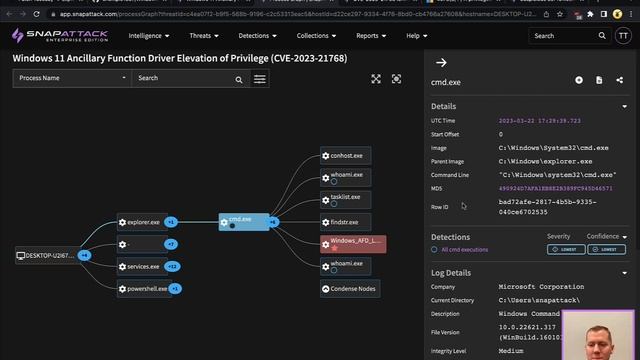Expand the powershell.exe +1 badge

(x=175, y=289)
